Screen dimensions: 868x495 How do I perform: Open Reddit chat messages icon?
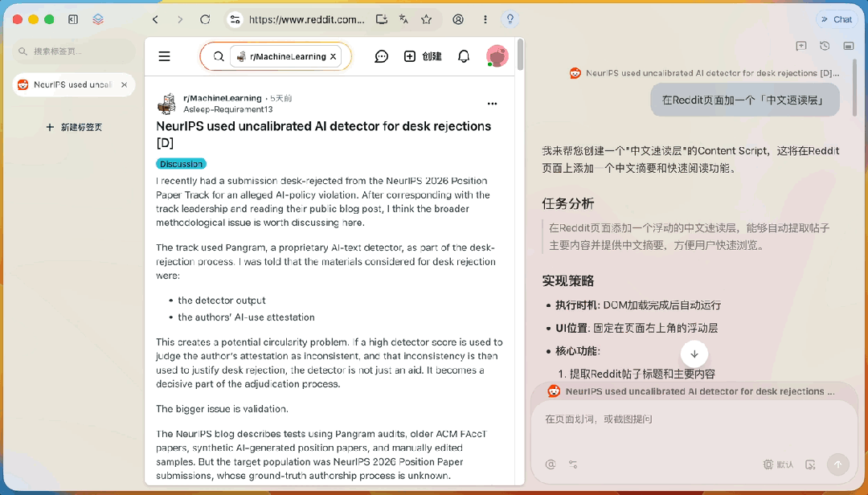(x=382, y=56)
